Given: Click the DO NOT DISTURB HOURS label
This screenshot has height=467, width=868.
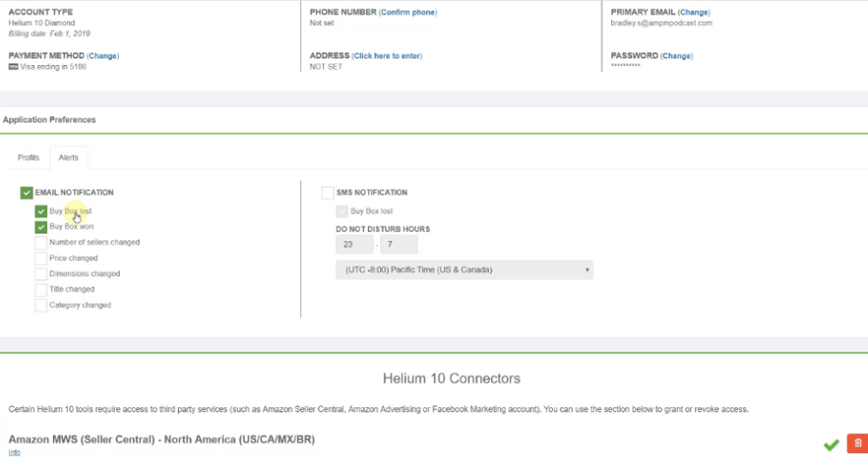Looking at the screenshot, I should click(x=383, y=229).
